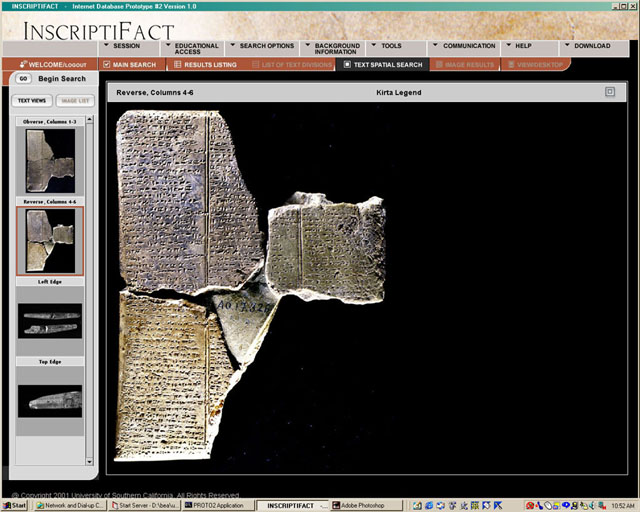Open the Text Views panel

click(x=32, y=101)
